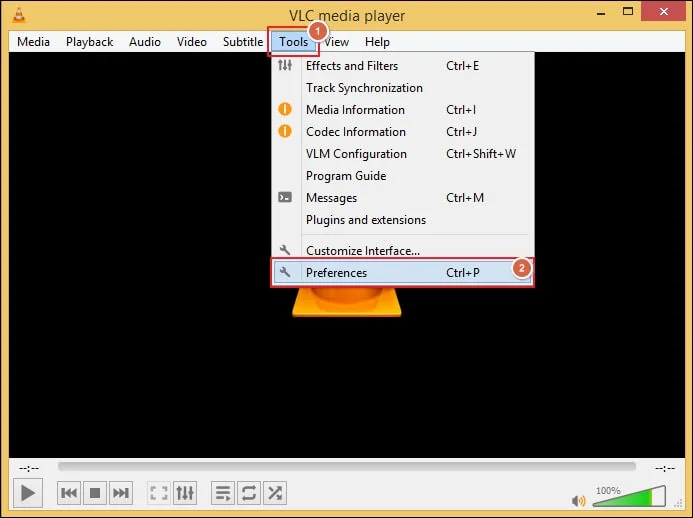Click the playback seek bar
Image resolution: width=693 pixels, height=518 pixels.
[346, 467]
